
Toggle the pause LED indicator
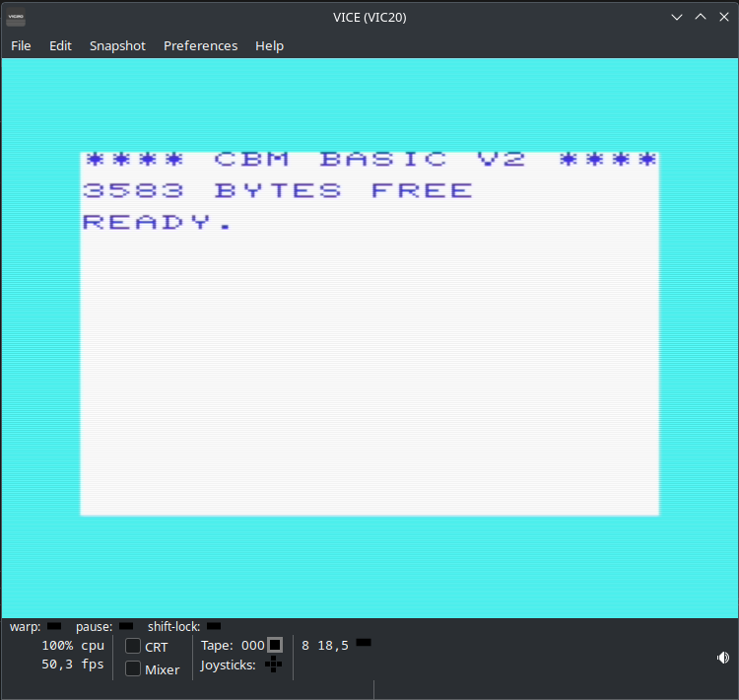coord(126,626)
